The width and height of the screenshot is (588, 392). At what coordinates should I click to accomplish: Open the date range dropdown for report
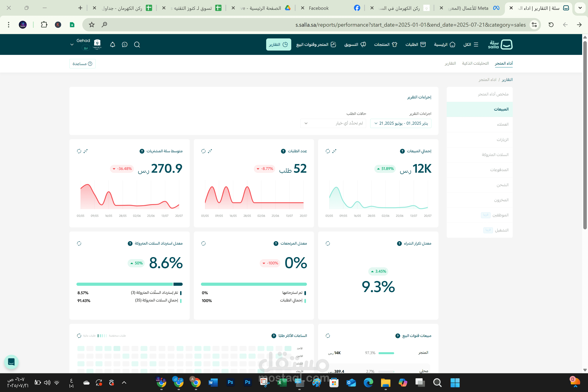click(x=400, y=123)
